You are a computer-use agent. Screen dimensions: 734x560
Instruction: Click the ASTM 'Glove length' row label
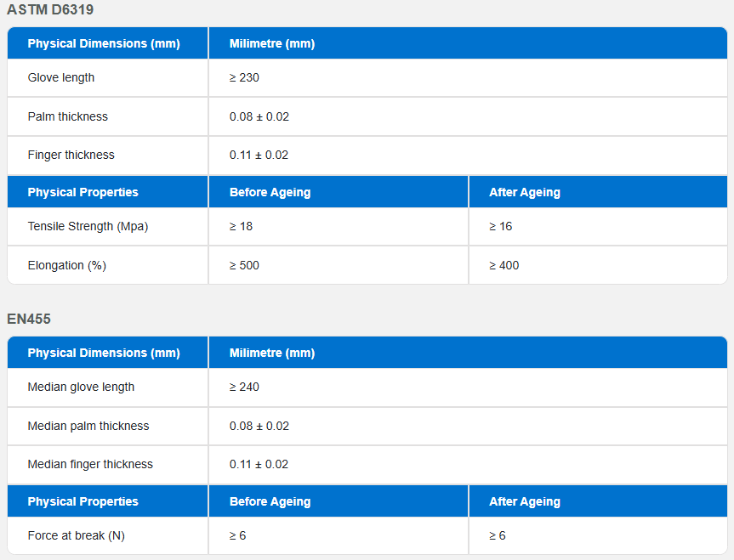[61, 77]
